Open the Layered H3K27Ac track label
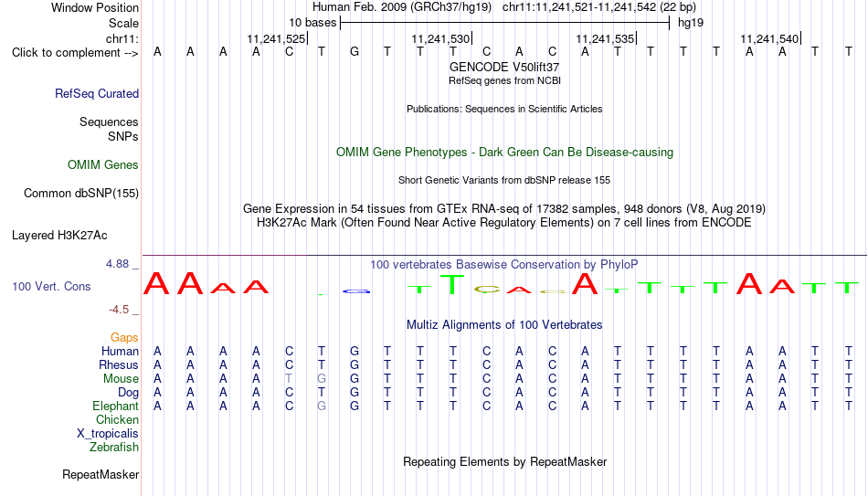Screen dimensions: 868x496 click(59, 236)
